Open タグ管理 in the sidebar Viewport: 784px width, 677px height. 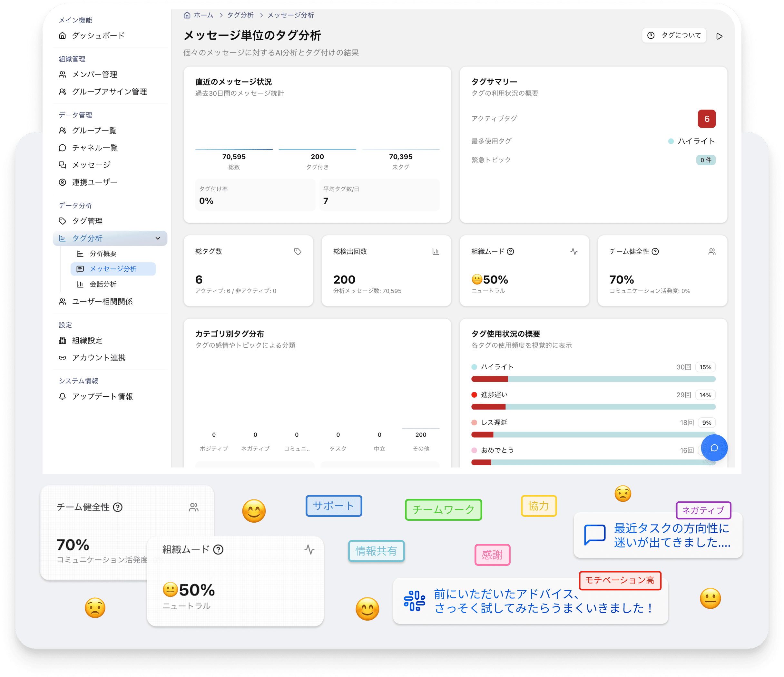point(87,221)
